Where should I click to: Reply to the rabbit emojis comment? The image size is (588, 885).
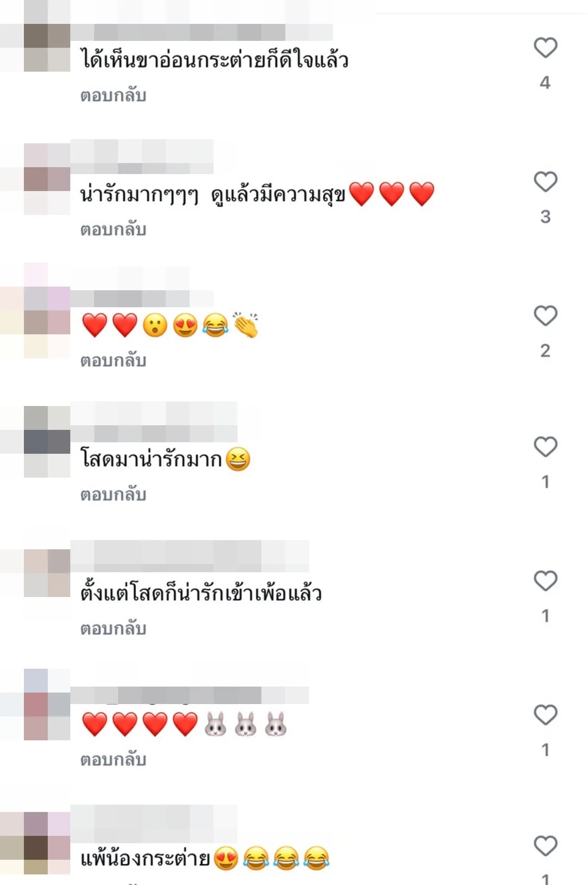point(113,760)
